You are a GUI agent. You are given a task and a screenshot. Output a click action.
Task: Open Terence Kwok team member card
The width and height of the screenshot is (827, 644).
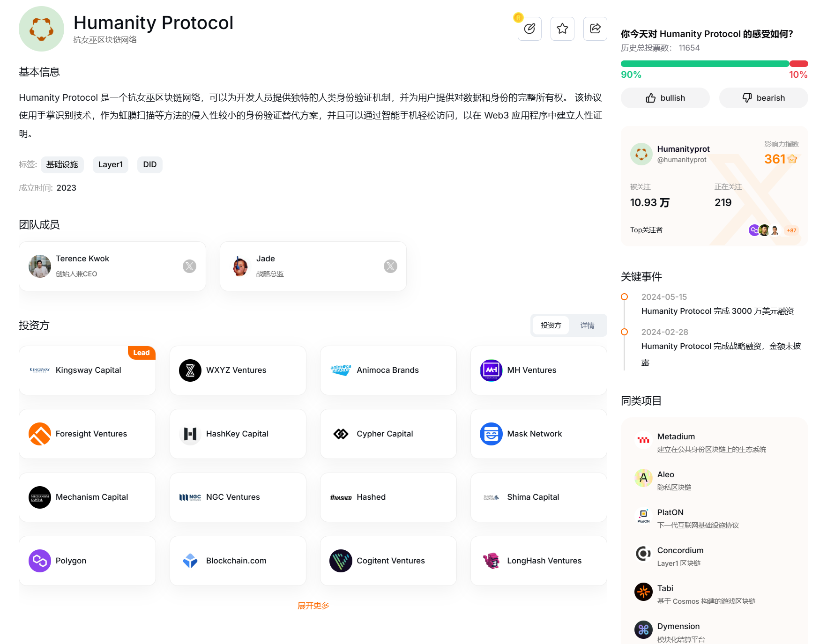[112, 266]
